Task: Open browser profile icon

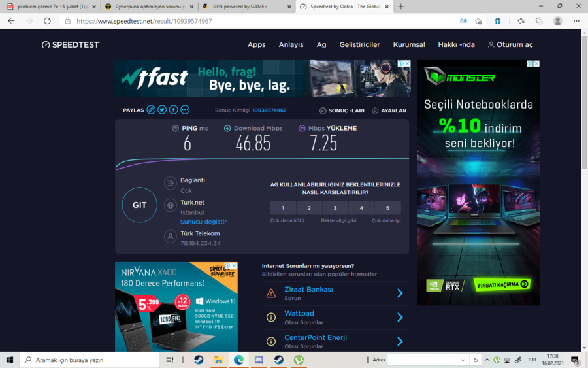Action: click(558, 21)
